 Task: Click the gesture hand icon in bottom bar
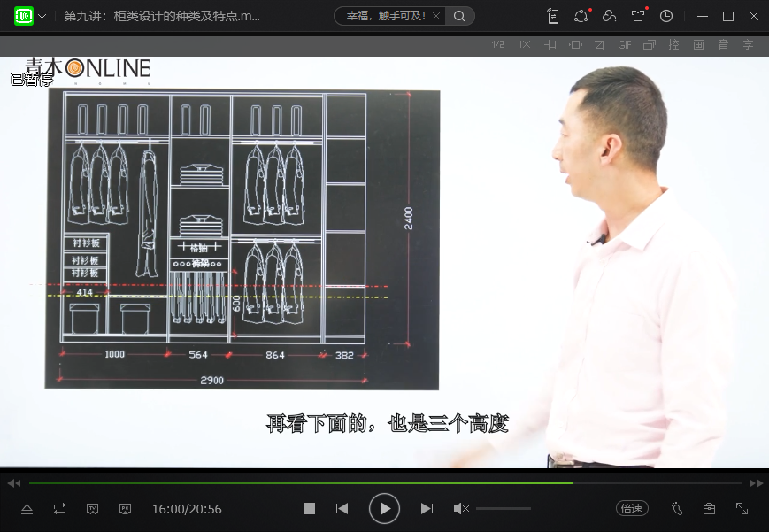[677, 508]
